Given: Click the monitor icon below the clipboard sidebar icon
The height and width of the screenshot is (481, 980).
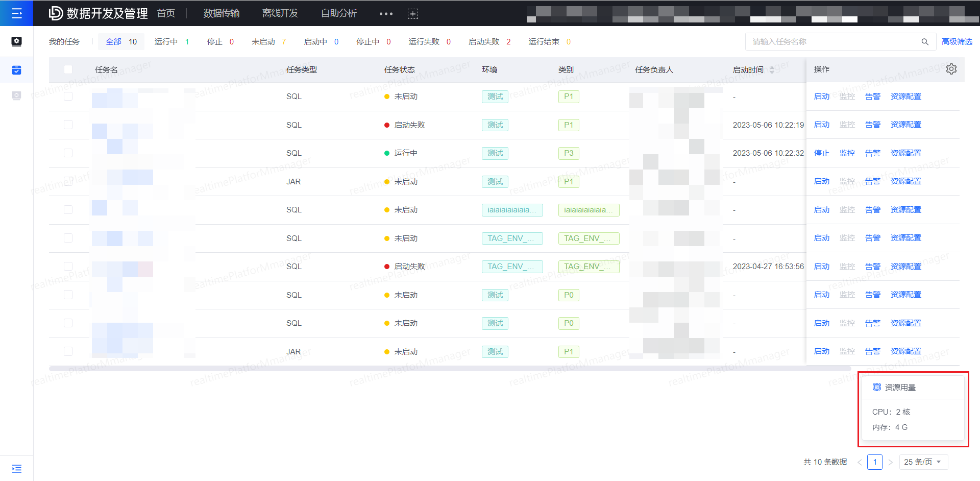Looking at the screenshot, I should (x=17, y=95).
